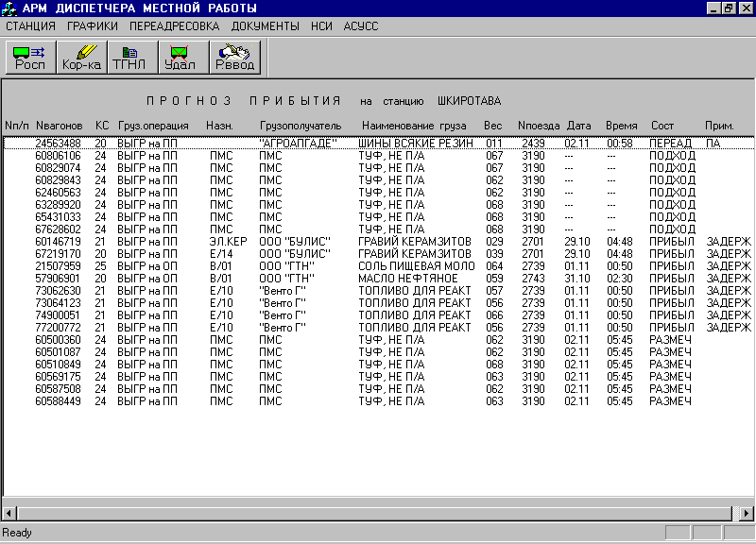The width and height of the screenshot is (756, 544).
Task: Click the "АГРОАПГАДЕ" consignee cell
Action: click(x=298, y=144)
